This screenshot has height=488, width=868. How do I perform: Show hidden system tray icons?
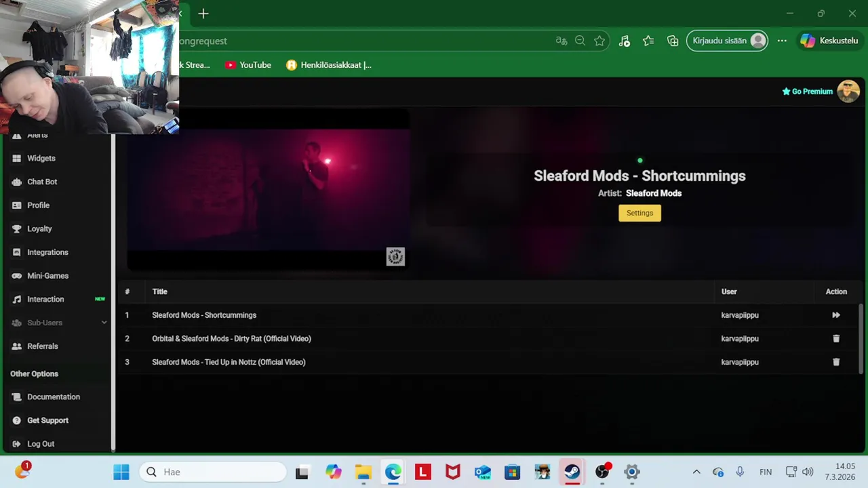696,472
